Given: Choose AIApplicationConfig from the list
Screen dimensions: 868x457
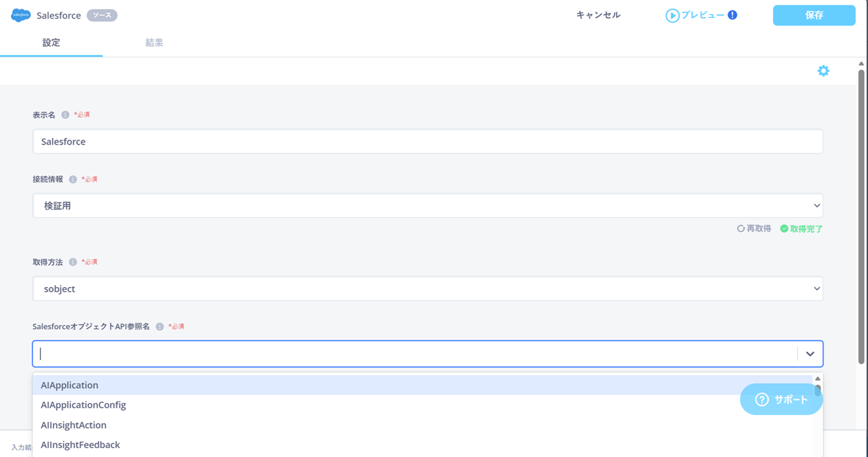Looking at the screenshot, I should 83,405.
